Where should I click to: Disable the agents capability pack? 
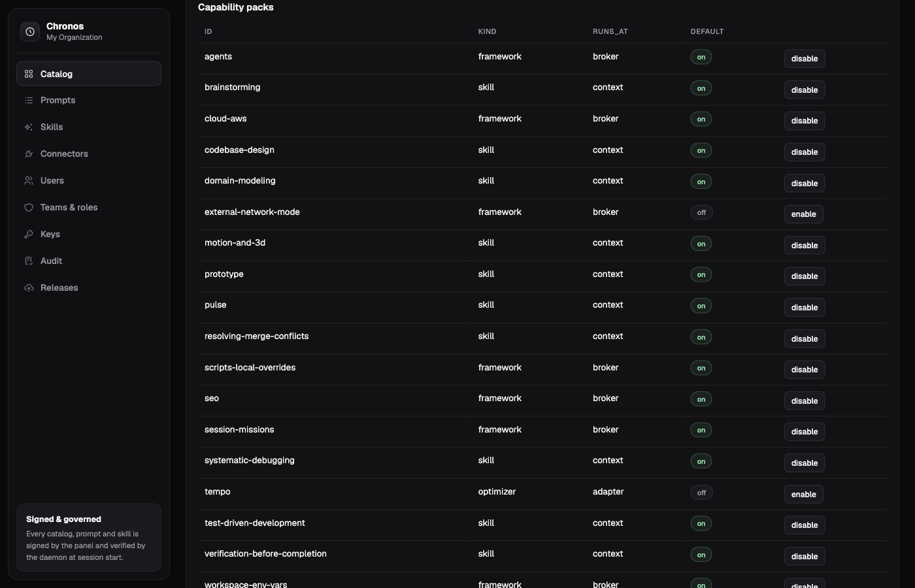(805, 59)
